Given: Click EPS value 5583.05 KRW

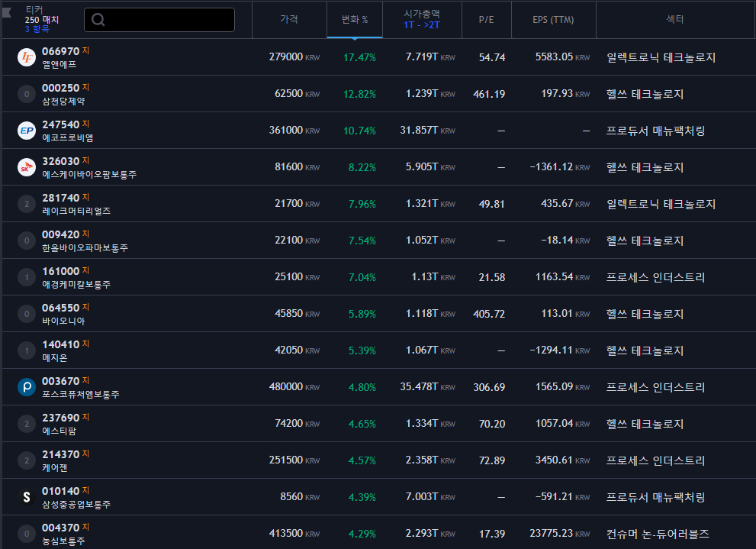Looking at the screenshot, I should 562,57.
